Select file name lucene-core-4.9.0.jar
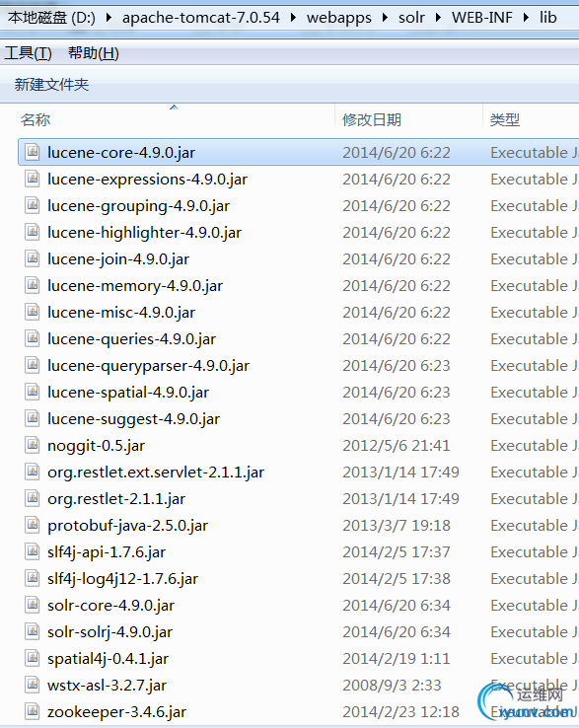The height and width of the screenshot is (728, 579). coord(121,152)
